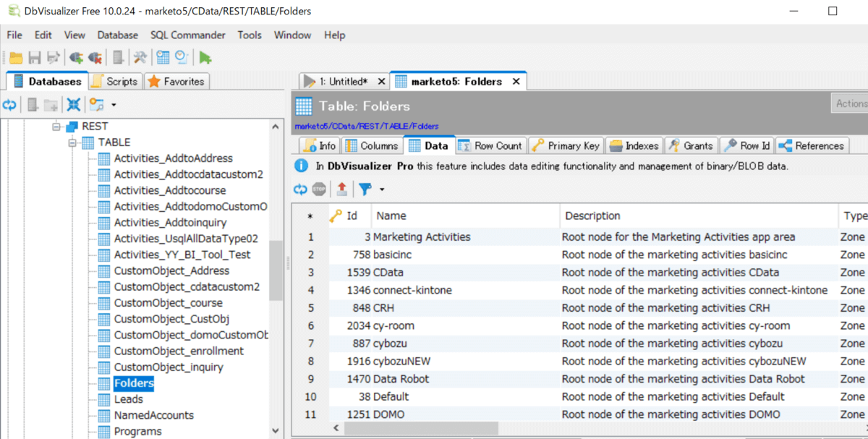
Task: Open the dropdown arrow beside the object filter icon
Action: 114,106
